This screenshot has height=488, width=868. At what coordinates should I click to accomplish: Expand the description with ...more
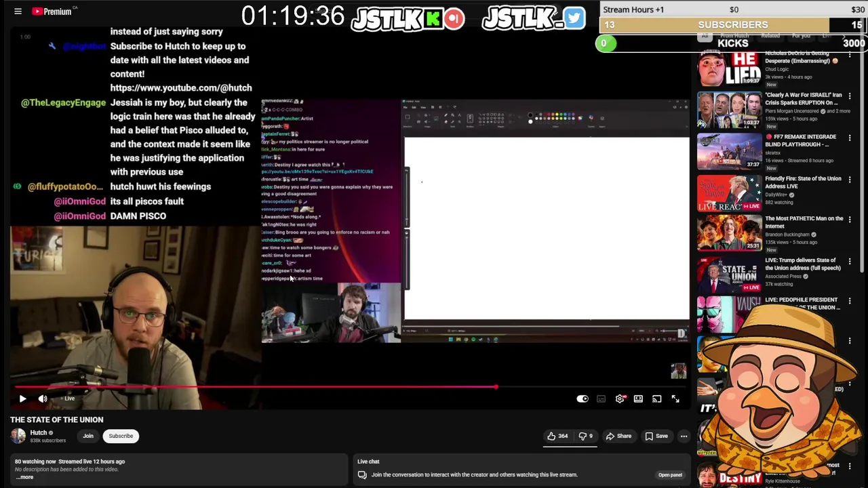(24, 477)
